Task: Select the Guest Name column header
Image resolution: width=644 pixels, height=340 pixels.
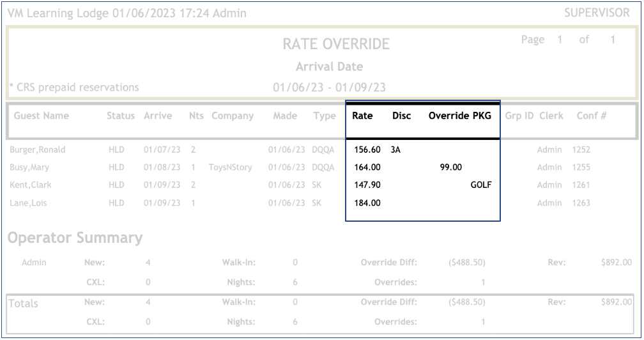Action: 41,116
